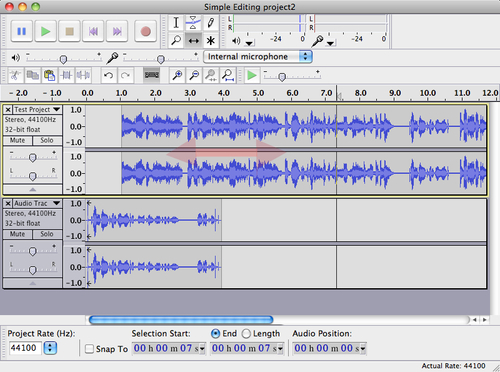Adjust Test Project track gain slider
The image size is (500, 372).
[x=32, y=157]
